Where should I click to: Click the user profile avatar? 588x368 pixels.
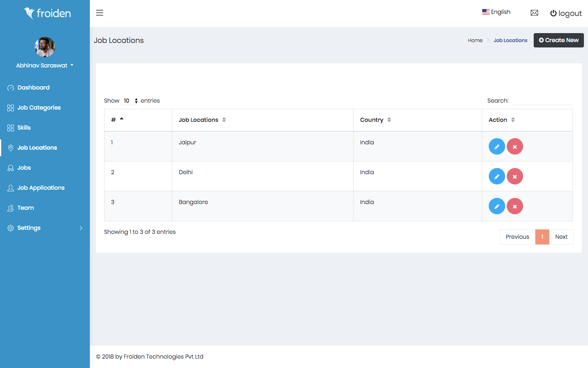click(x=45, y=47)
